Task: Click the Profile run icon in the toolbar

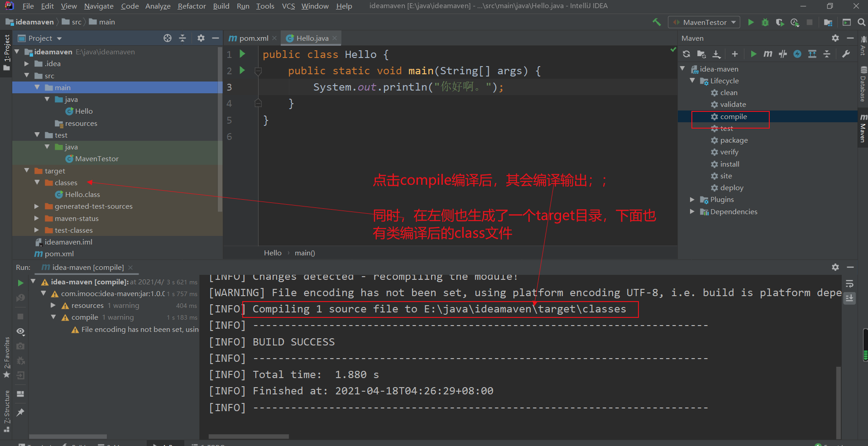Action: click(x=795, y=22)
